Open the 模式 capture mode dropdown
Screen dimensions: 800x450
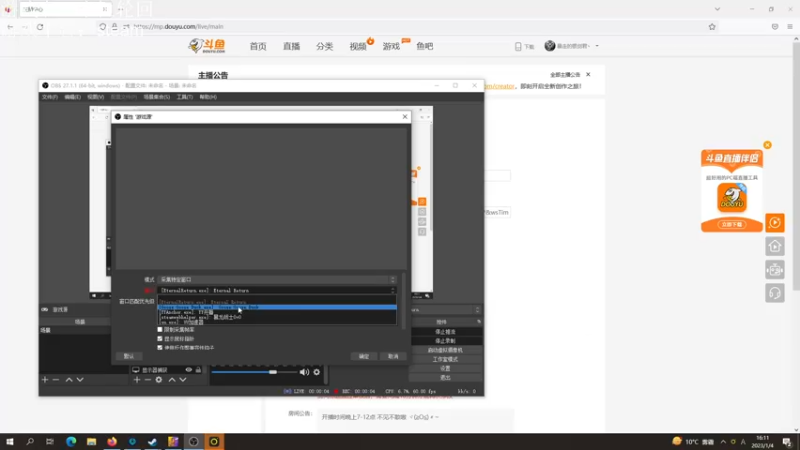click(277, 280)
